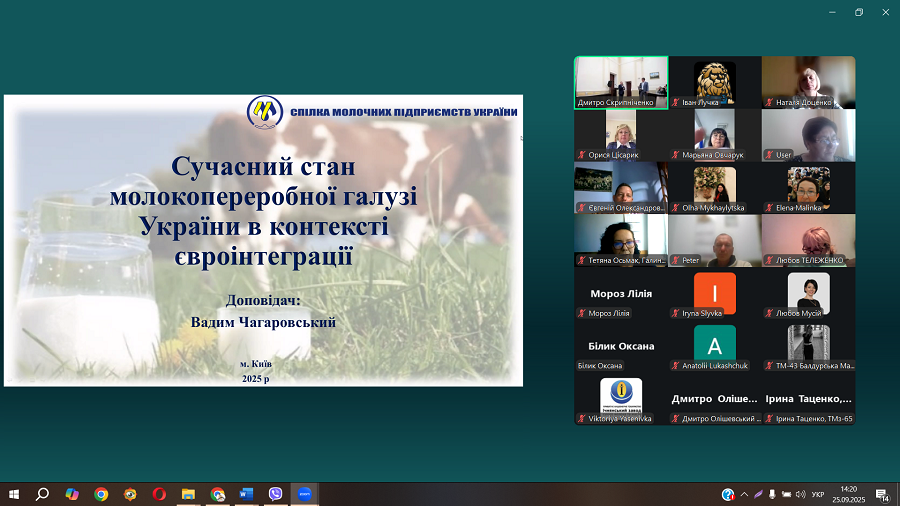Screen dimensions: 900x506
Task: Open the Zoom app in the taskbar
Action: pyautogui.click(x=304, y=494)
